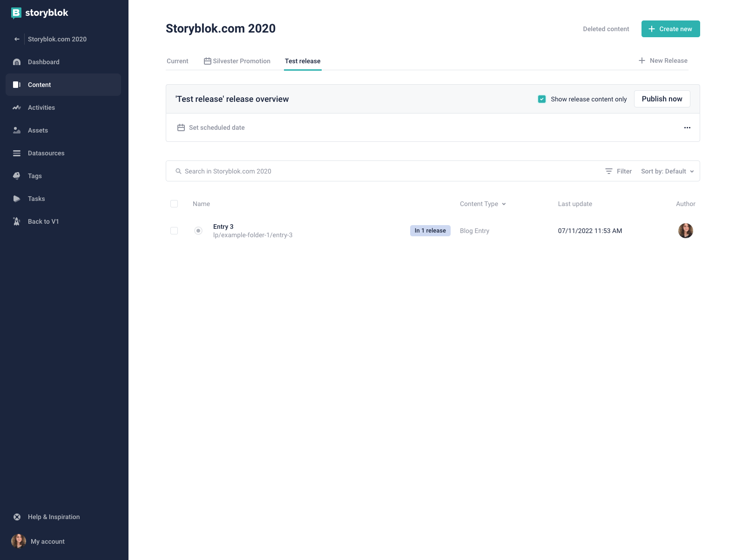Click the author avatar for Entry 3
Screen dimensions: 736x560
686,231
